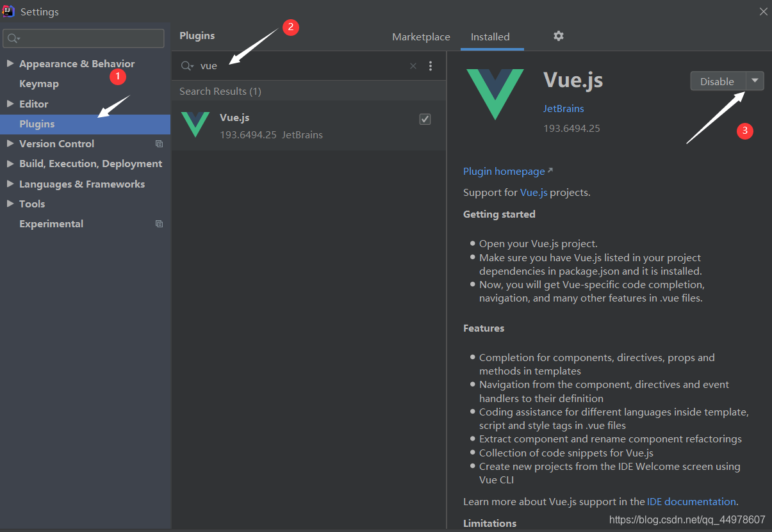772x532 pixels.
Task: Click the Search Results (1) header
Action: tap(220, 92)
